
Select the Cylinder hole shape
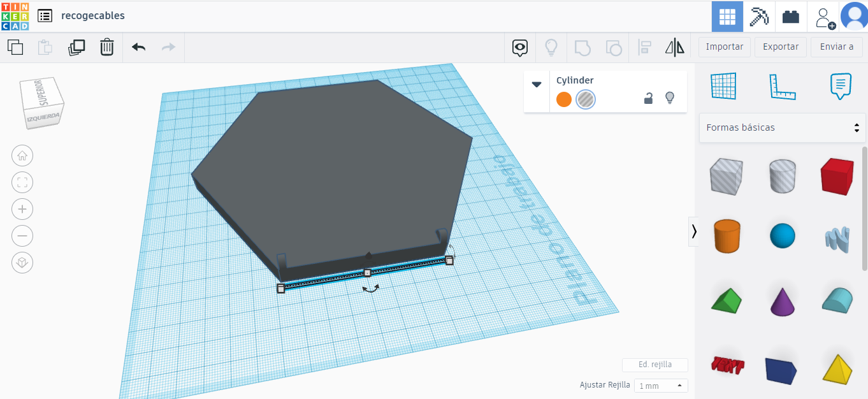pyautogui.click(x=782, y=177)
